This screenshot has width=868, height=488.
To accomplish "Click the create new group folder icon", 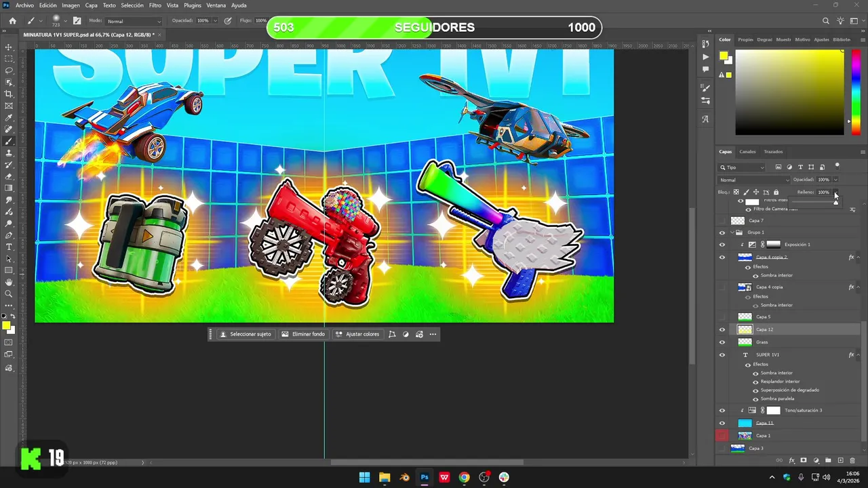I will [x=828, y=461].
